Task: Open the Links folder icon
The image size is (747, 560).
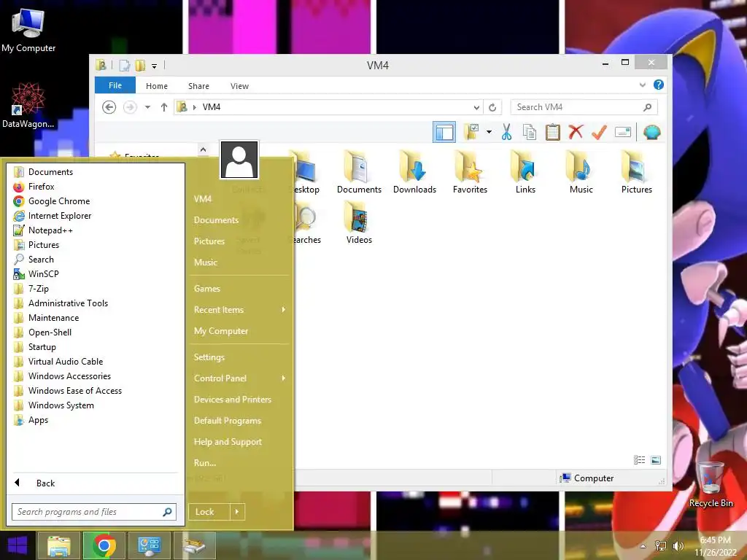Action: 525,172
